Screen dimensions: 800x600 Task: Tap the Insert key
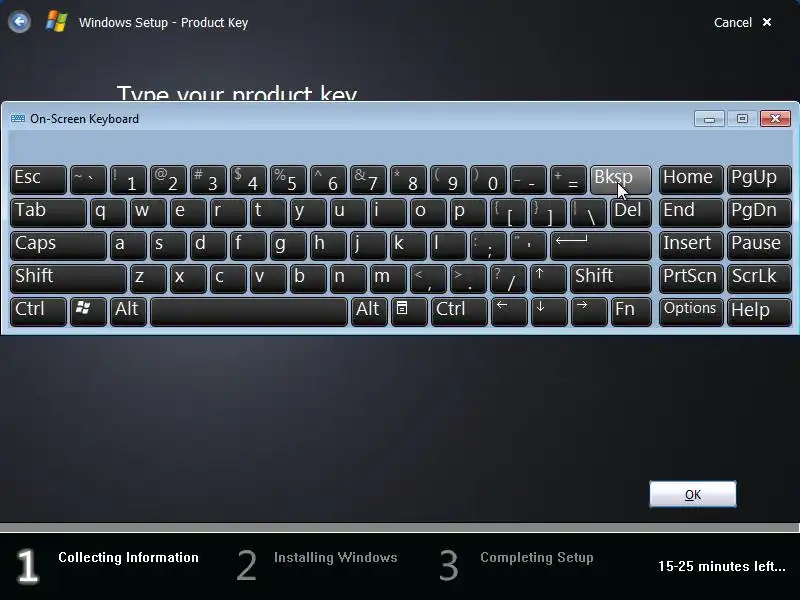click(691, 245)
